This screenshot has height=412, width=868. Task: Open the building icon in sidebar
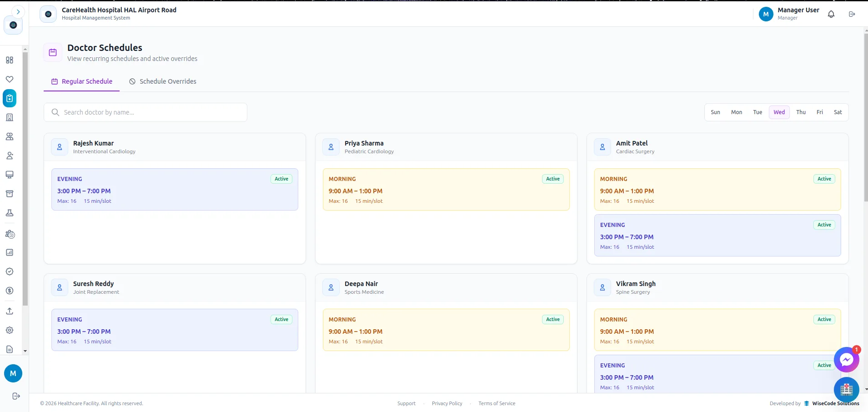tap(10, 117)
